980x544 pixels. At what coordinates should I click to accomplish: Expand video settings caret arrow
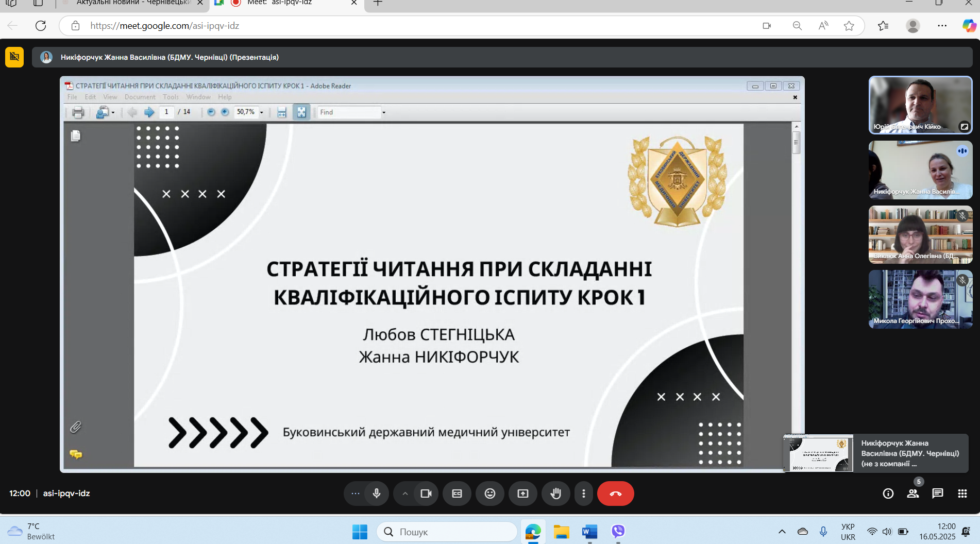click(x=405, y=494)
